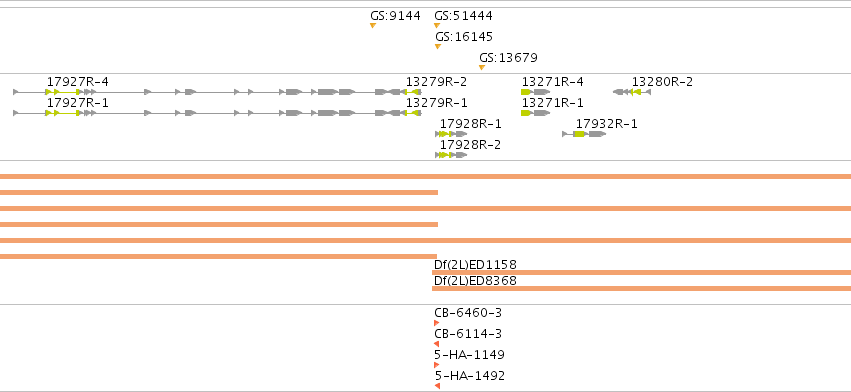Open the GS:16145 label

coord(464,37)
